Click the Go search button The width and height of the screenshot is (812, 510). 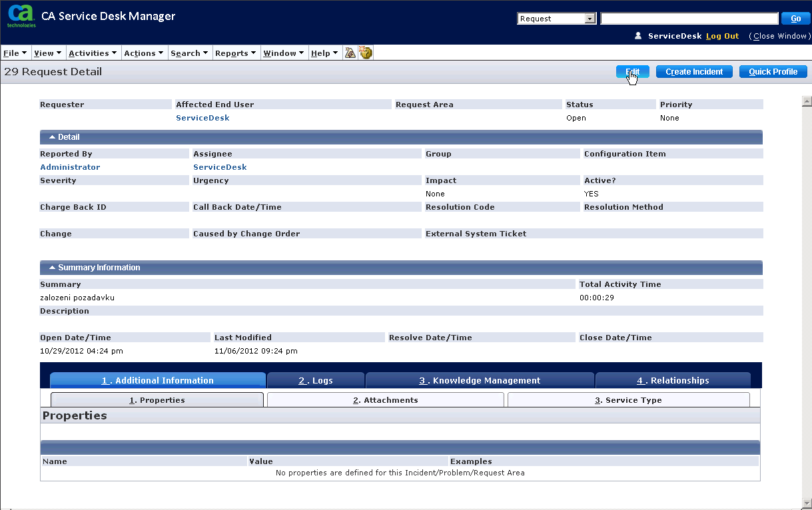[x=795, y=19]
